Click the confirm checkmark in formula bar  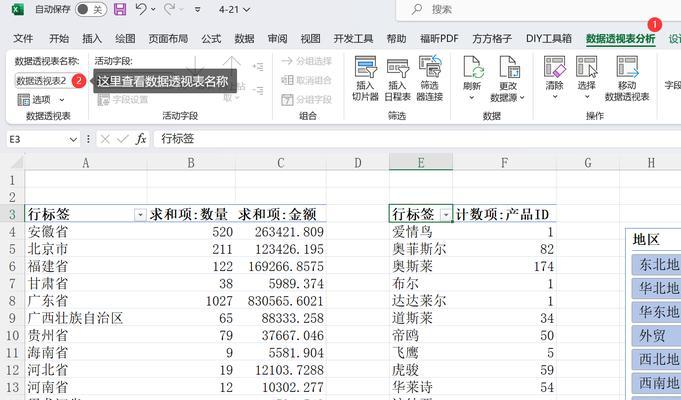coord(123,139)
